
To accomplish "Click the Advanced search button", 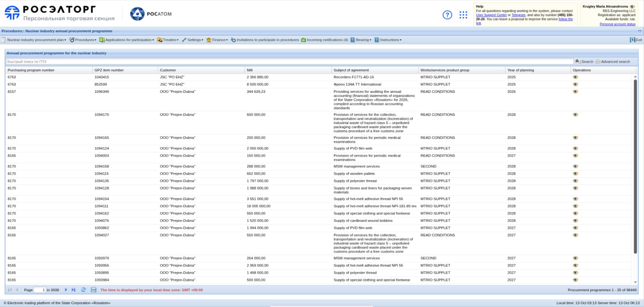I will pos(613,62).
